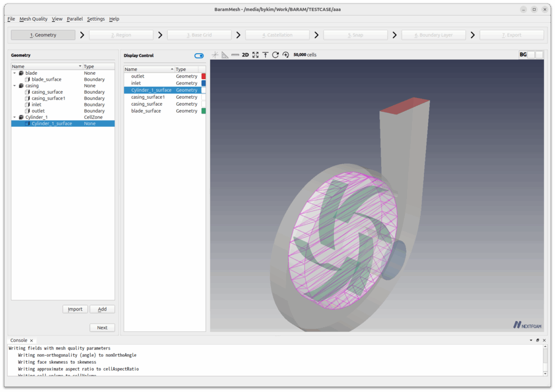Click the red color swatch for outlet
Viewport: 555px width, 392px height.
click(204, 76)
